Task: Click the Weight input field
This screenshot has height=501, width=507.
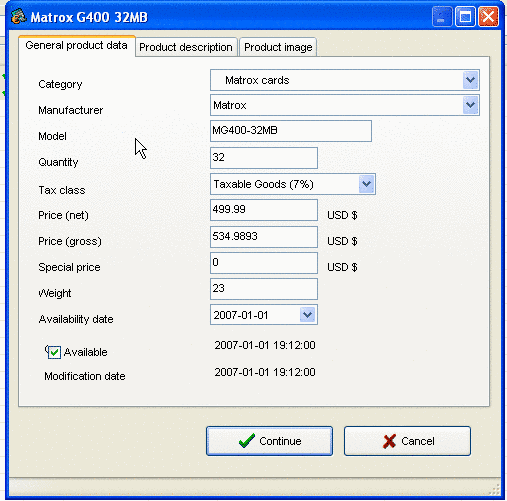Action: click(264, 289)
